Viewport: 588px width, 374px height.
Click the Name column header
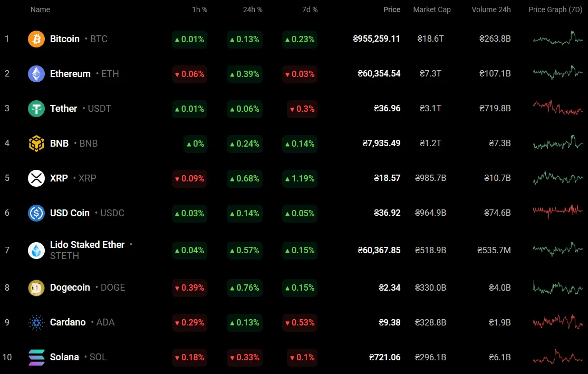click(x=40, y=9)
